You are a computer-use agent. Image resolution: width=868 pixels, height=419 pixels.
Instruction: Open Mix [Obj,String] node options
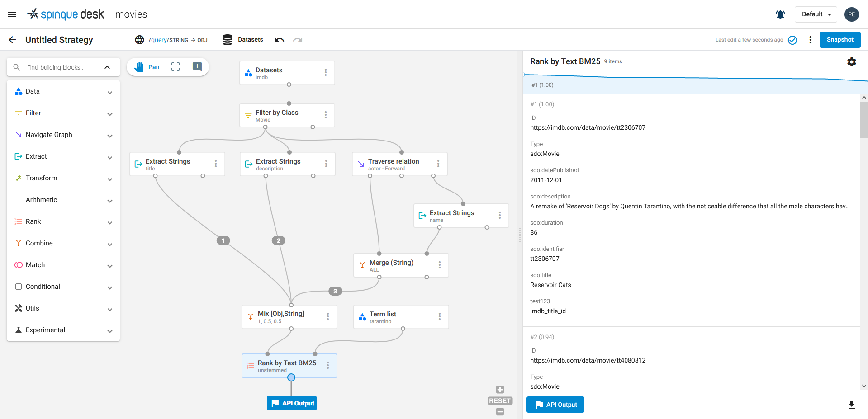(x=328, y=316)
